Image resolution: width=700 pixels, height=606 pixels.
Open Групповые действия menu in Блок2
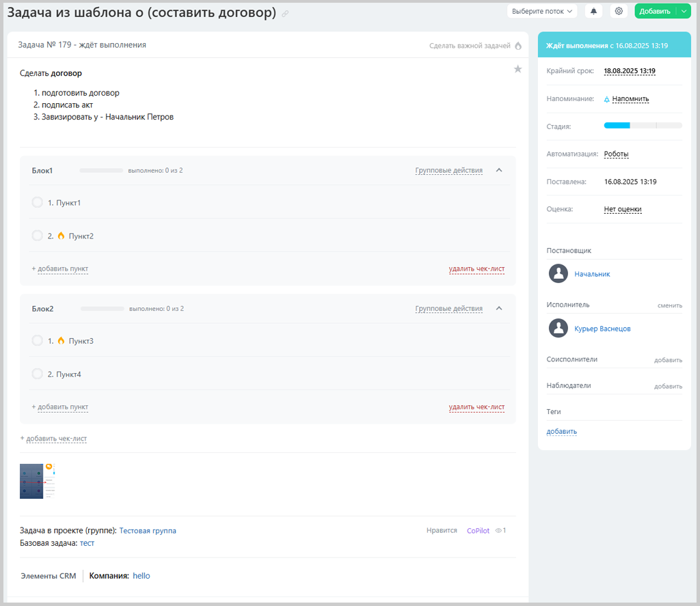click(x=448, y=309)
